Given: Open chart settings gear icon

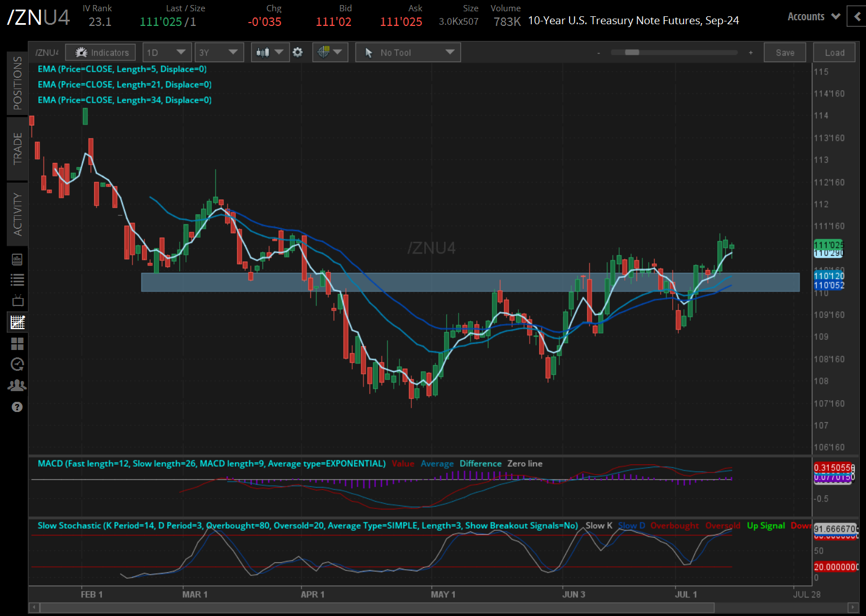Looking at the screenshot, I should (x=298, y=52).
